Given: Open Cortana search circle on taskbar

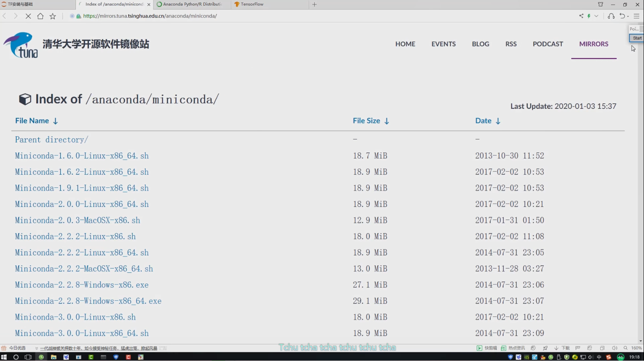Looking at the screenshot, I should click(16, 357).
